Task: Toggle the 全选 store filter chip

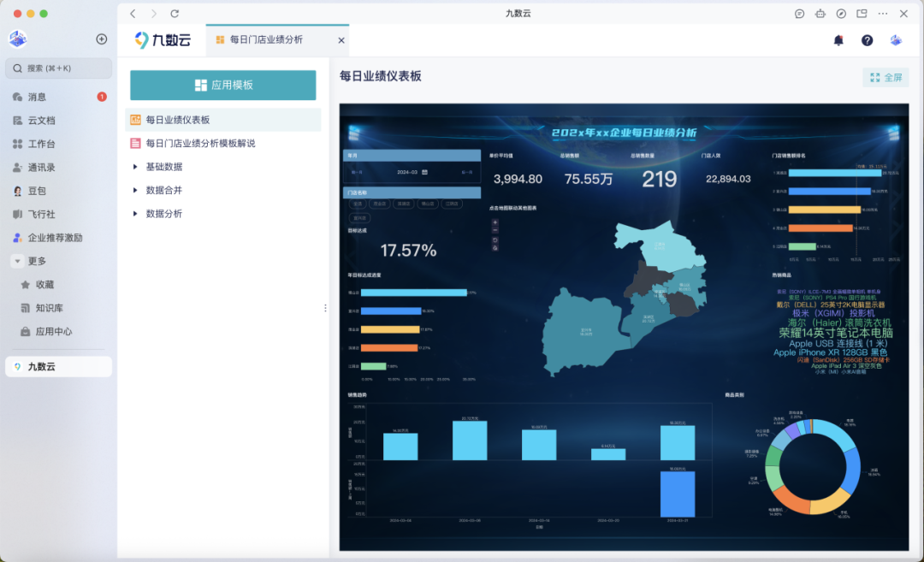Action: coord(357,204)
